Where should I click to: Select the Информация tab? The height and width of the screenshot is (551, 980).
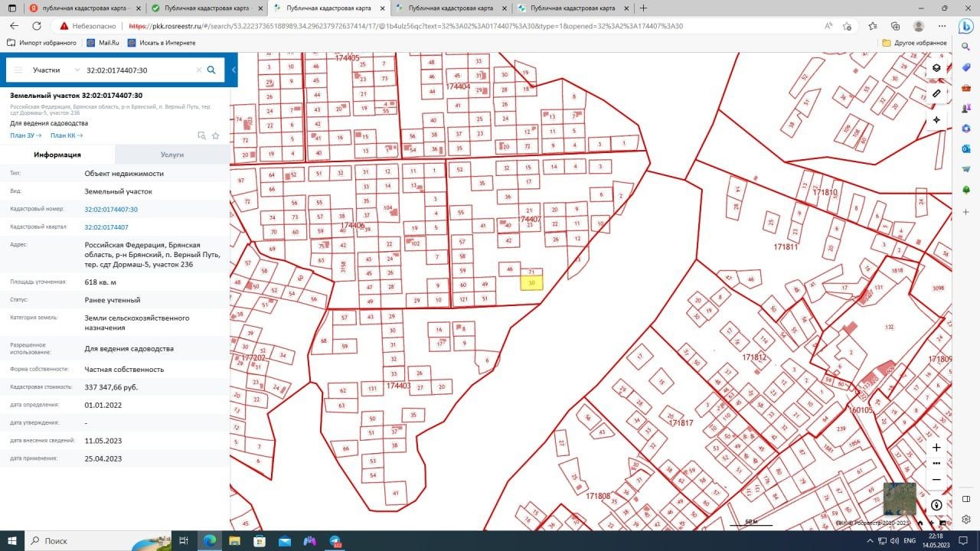(57, 155)
